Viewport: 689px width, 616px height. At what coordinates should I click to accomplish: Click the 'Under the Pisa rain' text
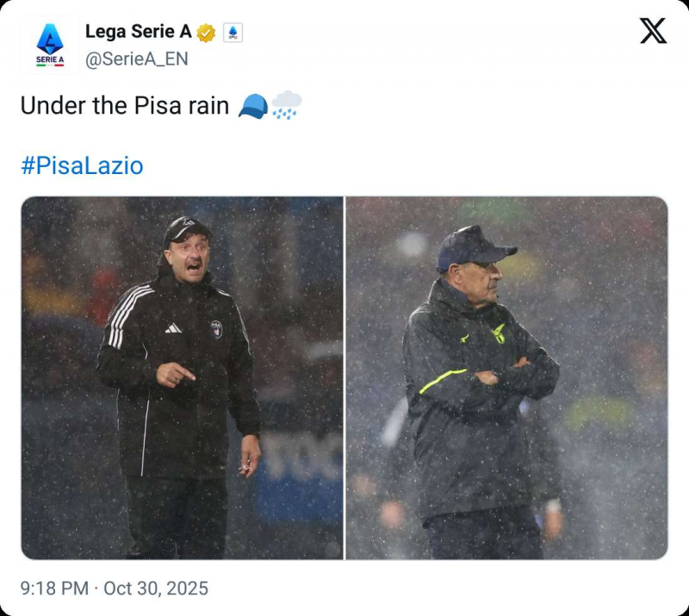(124, 106)
